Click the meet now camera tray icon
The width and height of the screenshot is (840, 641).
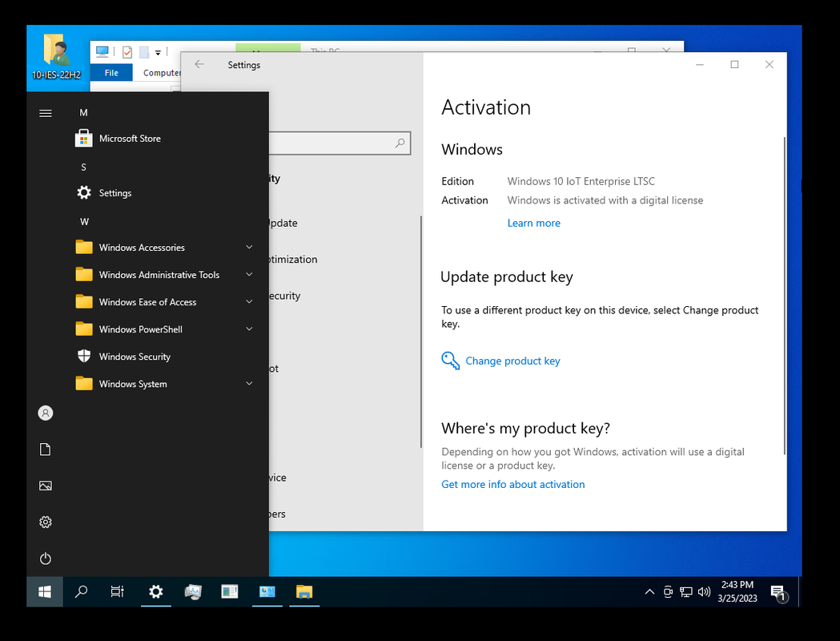[668, 591]
